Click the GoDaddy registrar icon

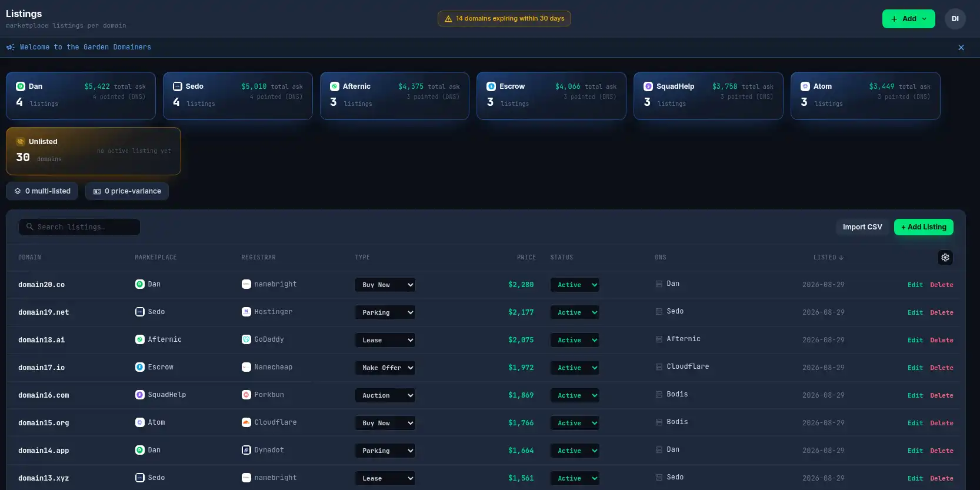246,339
